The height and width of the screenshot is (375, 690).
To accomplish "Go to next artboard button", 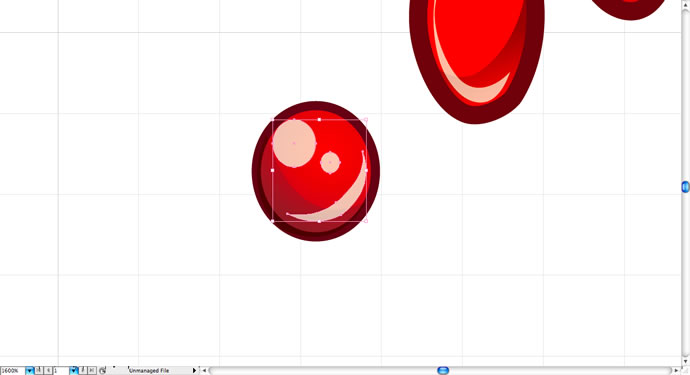I will (x=83, y=371).
